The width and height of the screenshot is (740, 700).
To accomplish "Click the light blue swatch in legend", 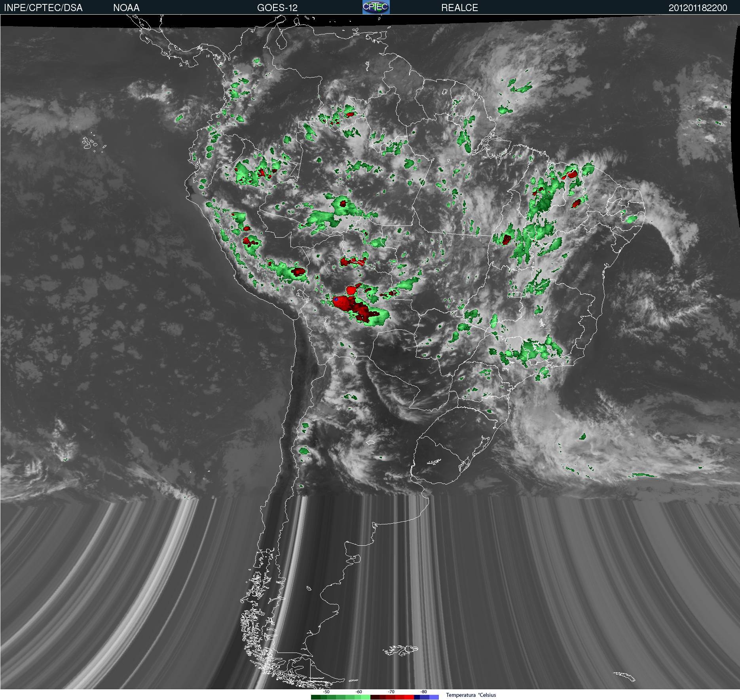I will coord(434,697).
